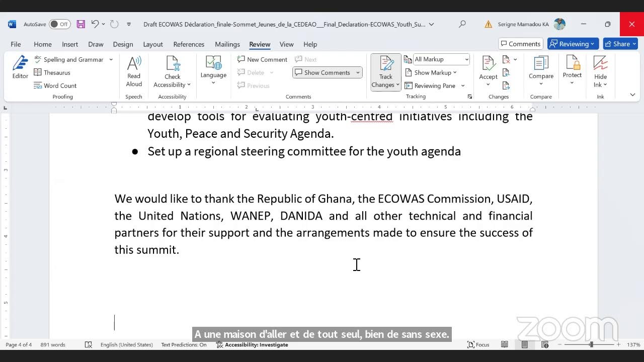Switch to Web Layout view

point(545,344)
